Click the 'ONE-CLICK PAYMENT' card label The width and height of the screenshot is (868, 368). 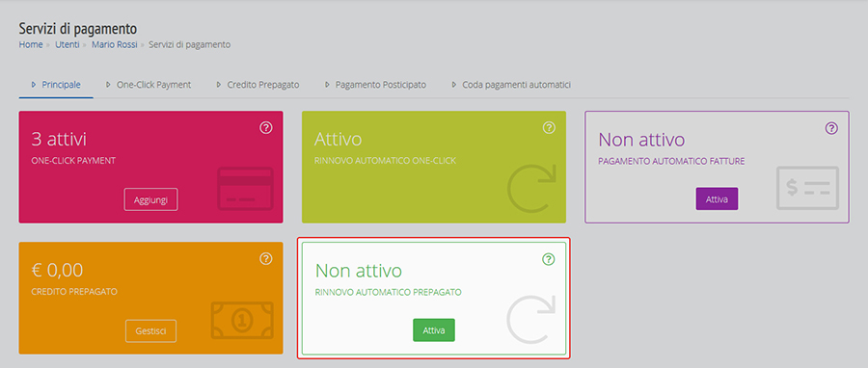click(x=73, y=161)
